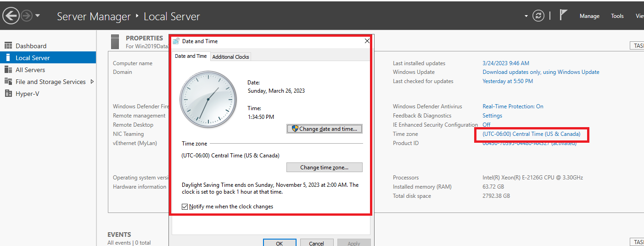Screen dimensions: 644x246
Task: Toggle Notify me when the clock changes
Action: pos(185,207)
